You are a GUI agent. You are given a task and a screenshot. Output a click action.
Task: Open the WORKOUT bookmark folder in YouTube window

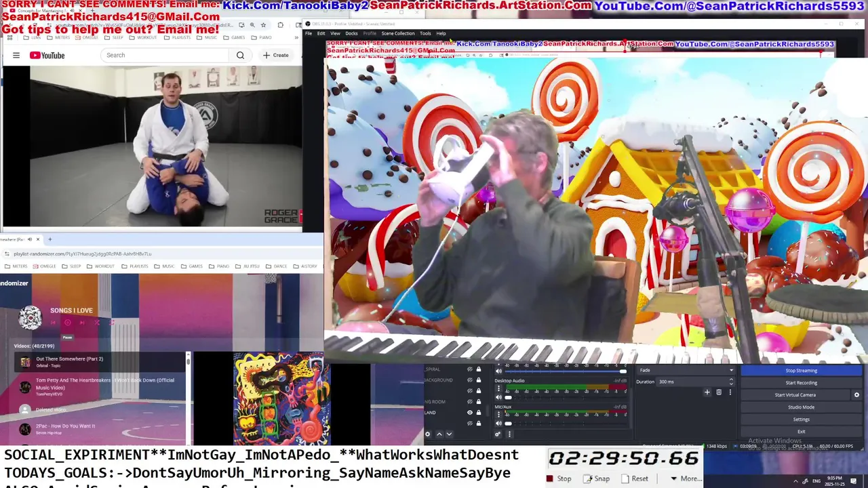(x=143, y=37)
